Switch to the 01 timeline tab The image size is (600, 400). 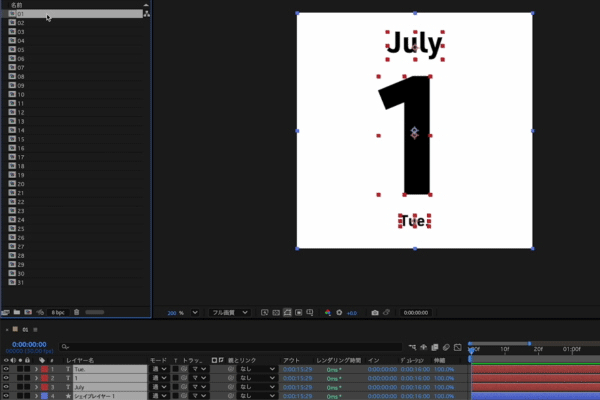pyautogui.click(x=25, y=330)
